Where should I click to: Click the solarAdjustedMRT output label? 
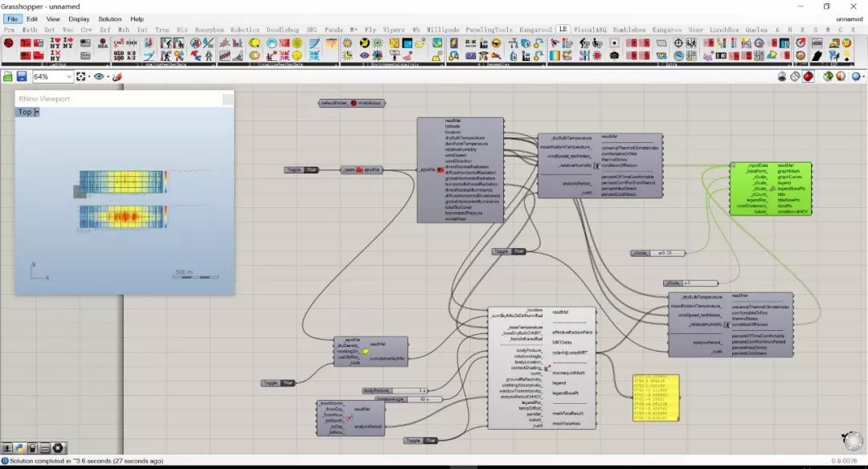click(569, 353)
